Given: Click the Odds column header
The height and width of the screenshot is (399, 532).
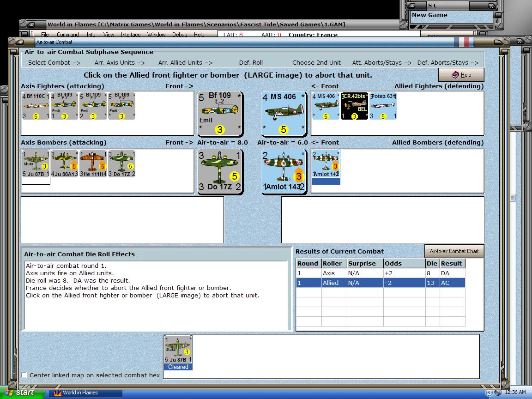Looking at the screenshot, I should 405,264.
